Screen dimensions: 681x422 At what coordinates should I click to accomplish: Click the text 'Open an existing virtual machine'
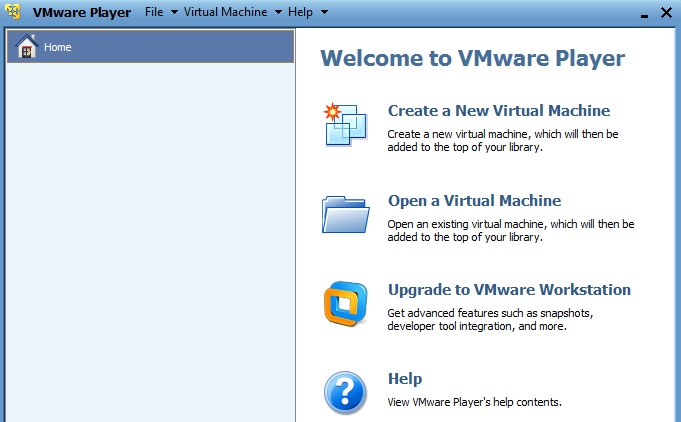point(468,224)
